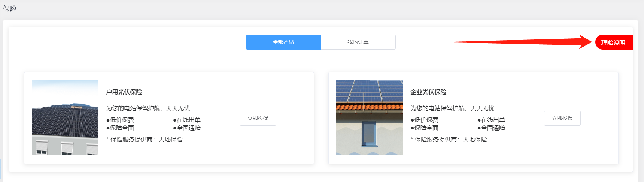Open the 我的订单 tab

[358, 42]
